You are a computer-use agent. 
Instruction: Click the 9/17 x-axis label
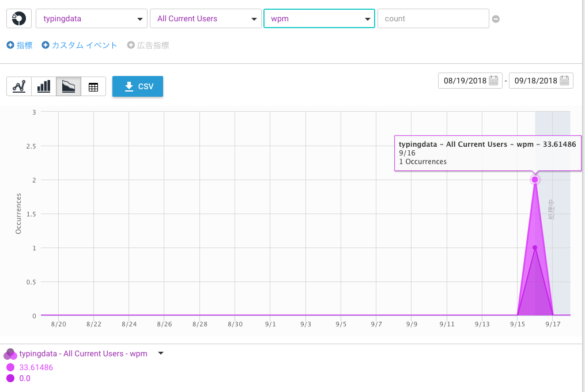tap(553, 324)
